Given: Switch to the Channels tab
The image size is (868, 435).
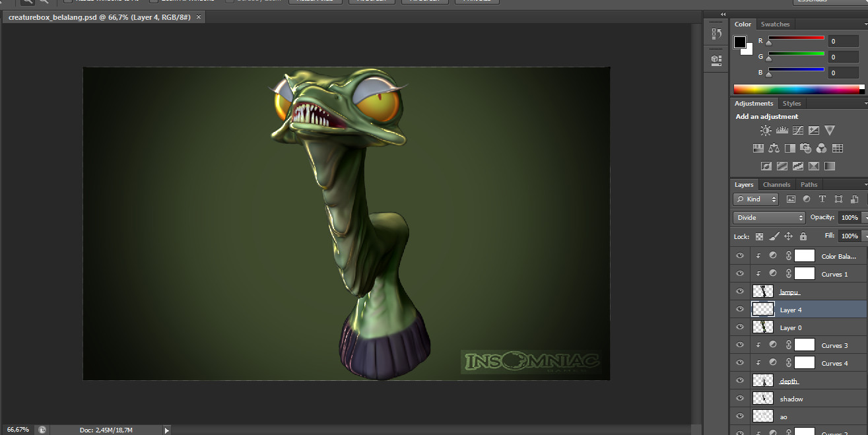Looking at the screenshot, I should tap(776, 185).
